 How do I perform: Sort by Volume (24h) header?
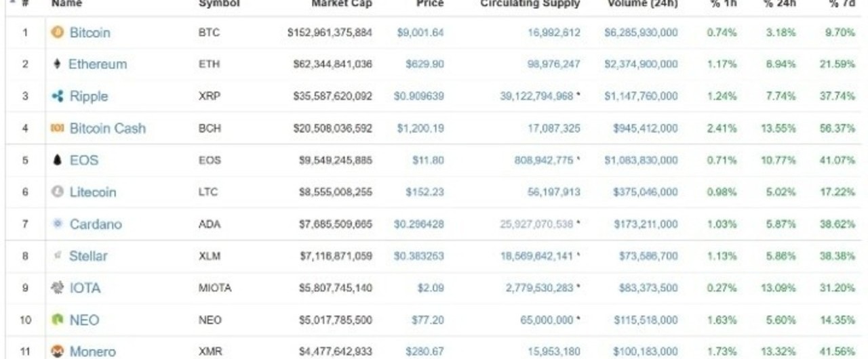tap(643, 4)
